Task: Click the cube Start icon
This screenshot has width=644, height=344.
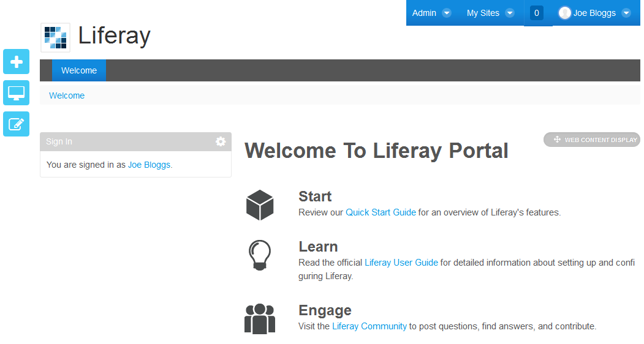Action: tap(259, 205)
